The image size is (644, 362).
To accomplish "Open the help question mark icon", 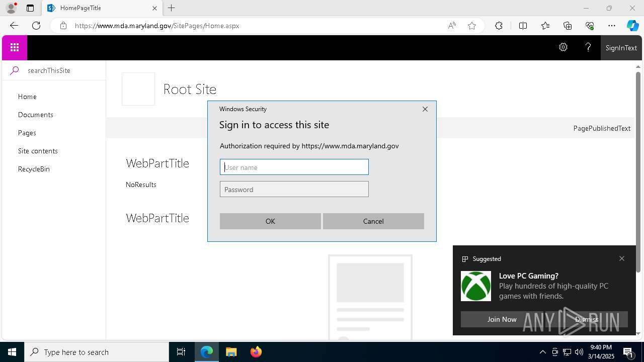I will tap(588, 47).
